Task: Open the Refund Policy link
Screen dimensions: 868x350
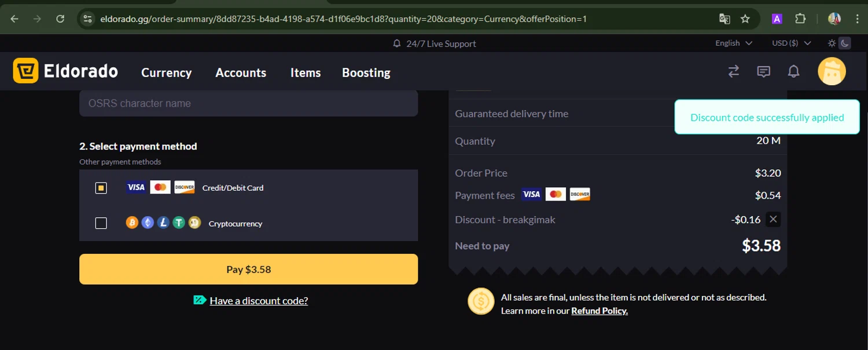Action: pos(599,311)
